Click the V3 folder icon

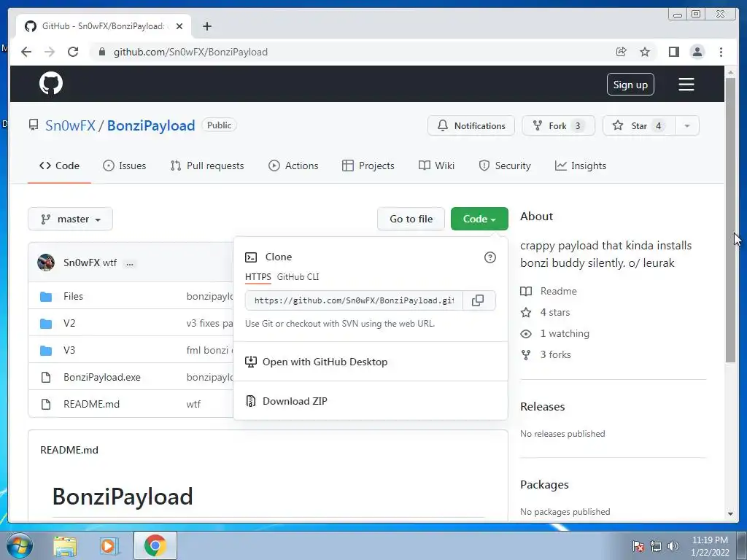click(x=46, y=351)
